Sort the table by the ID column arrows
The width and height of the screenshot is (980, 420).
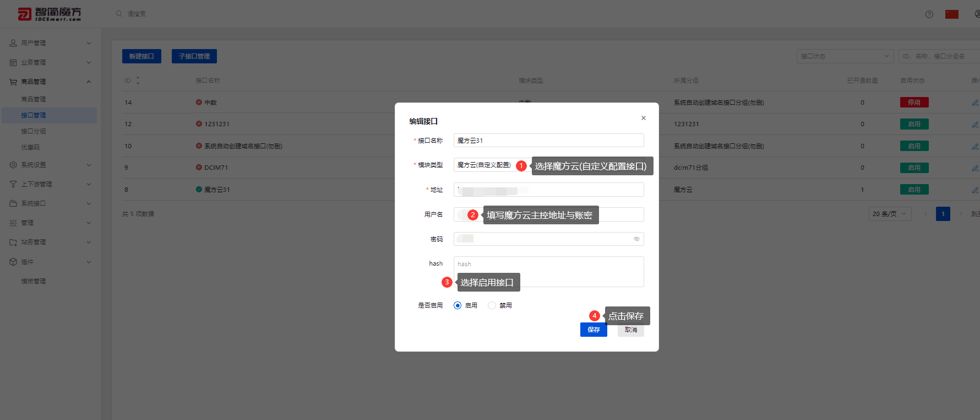pyautogui.click(x=138, y=80)
